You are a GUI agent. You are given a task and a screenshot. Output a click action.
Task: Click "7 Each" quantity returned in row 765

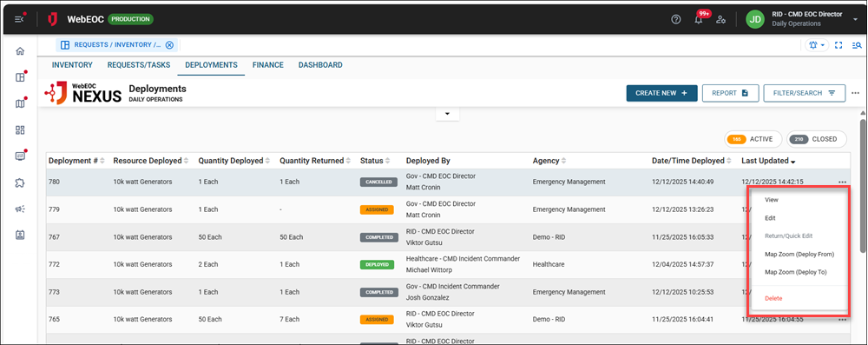point(290,320)
